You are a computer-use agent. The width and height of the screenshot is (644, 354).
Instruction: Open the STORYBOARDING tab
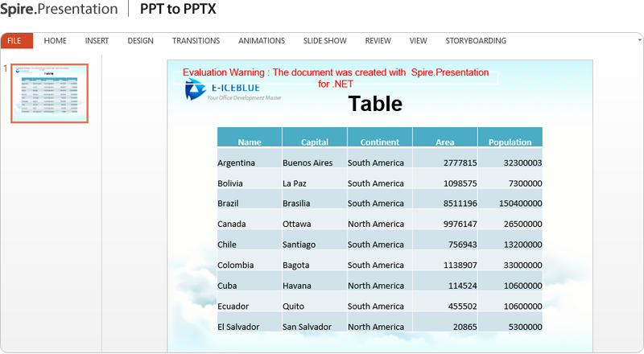click(476, 41)
